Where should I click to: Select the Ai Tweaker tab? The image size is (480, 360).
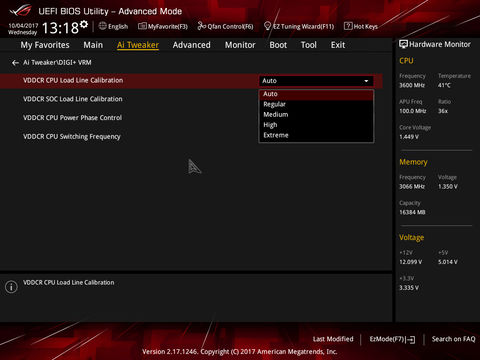click(x=138, y=45)
